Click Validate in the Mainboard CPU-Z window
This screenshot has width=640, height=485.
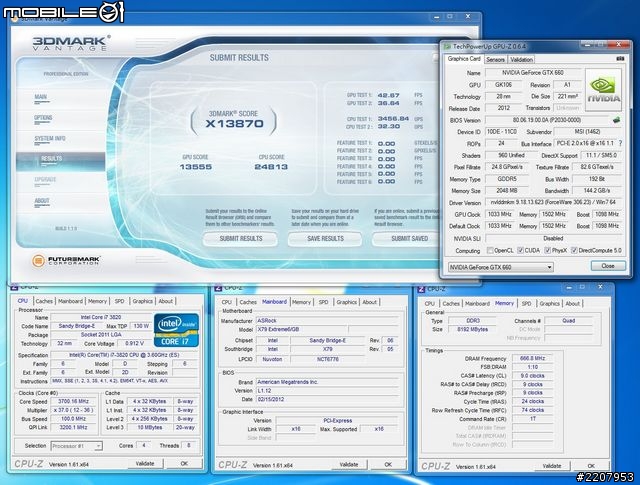pyautogui.click(x=349, y=465)
